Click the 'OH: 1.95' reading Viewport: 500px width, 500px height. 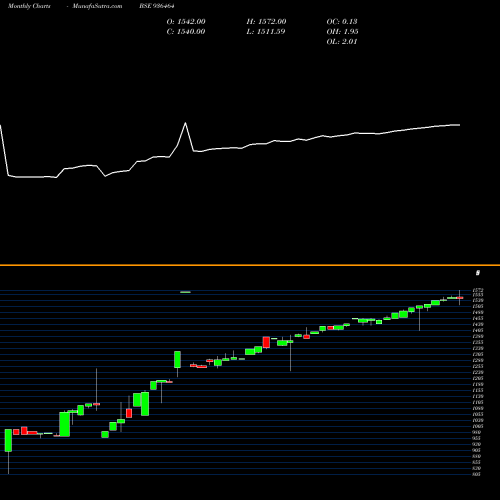tap(342, 32)
